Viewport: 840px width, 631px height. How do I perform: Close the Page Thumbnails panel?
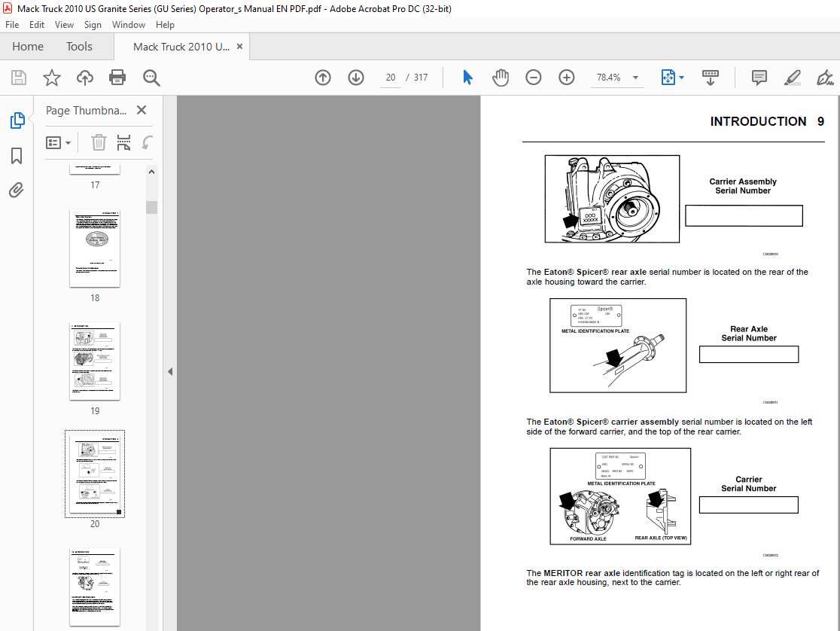pos(142,110)
